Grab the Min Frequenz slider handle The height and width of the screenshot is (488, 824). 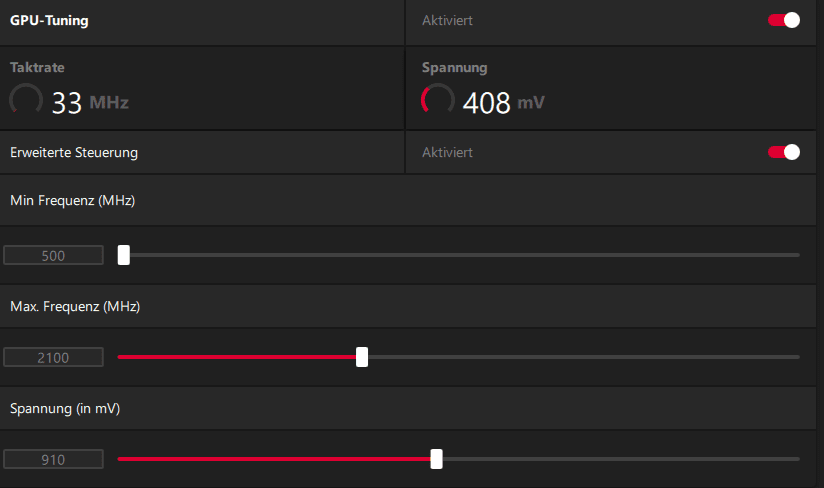[x=124, y=255]
